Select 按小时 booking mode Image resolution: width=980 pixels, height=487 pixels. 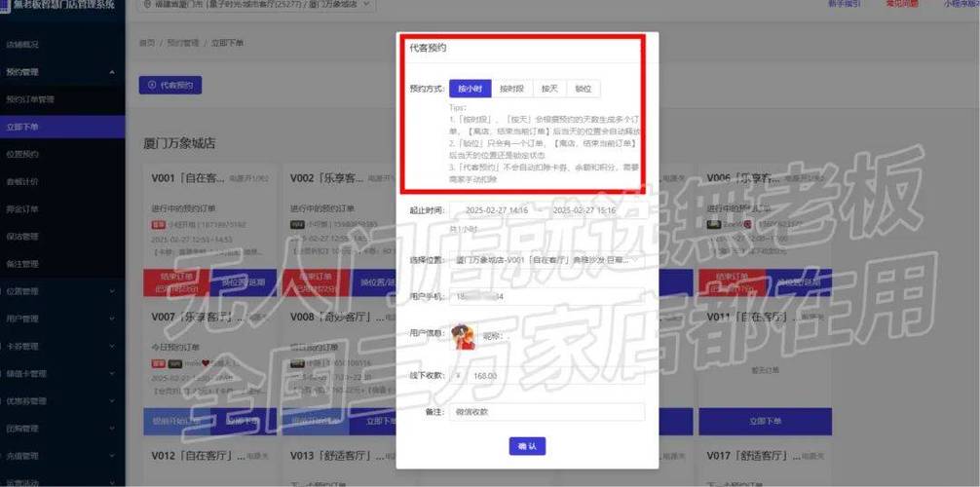pos(470,89)
